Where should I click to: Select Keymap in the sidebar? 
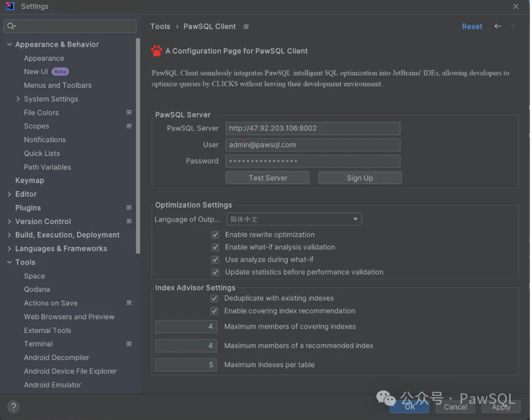point(30,180)
